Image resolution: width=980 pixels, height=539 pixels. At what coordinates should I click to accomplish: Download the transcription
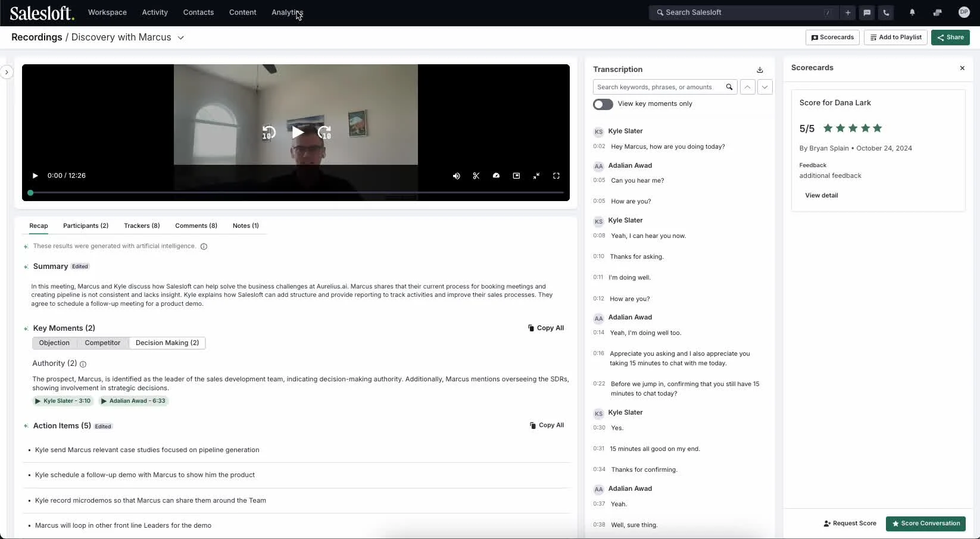point(760,70)
